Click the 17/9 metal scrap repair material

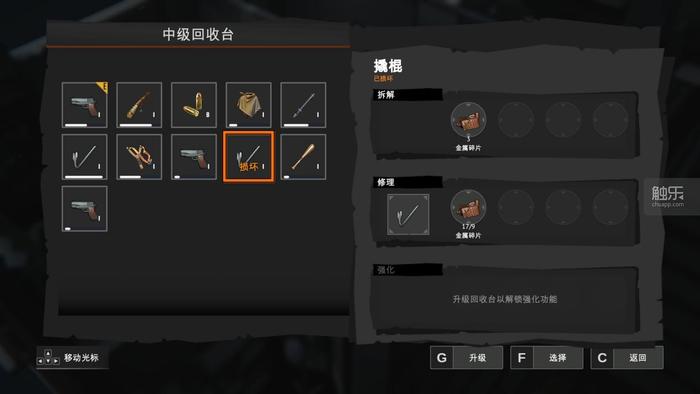tap(468, 208)
